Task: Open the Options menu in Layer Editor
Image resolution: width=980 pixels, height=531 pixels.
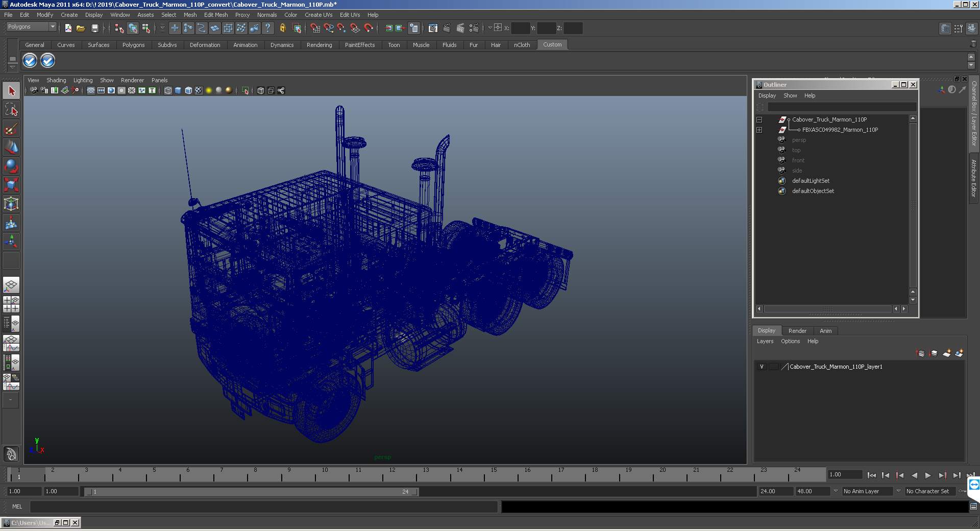Action: 790,341
